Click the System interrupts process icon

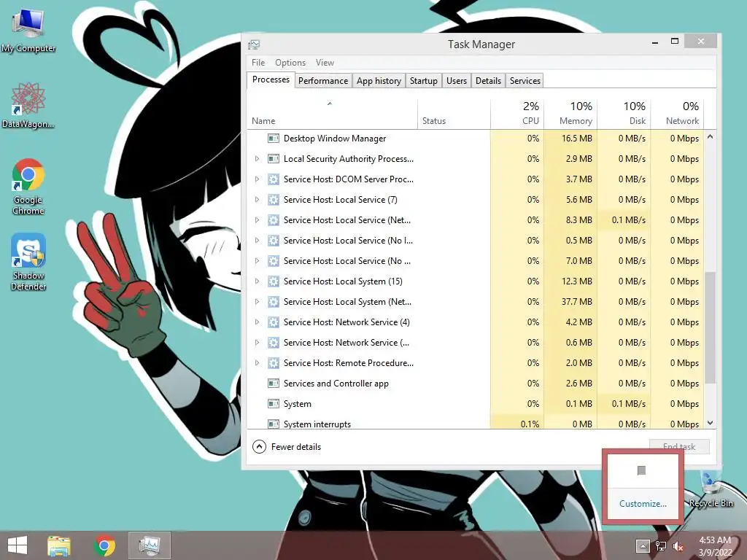[274, 424]
